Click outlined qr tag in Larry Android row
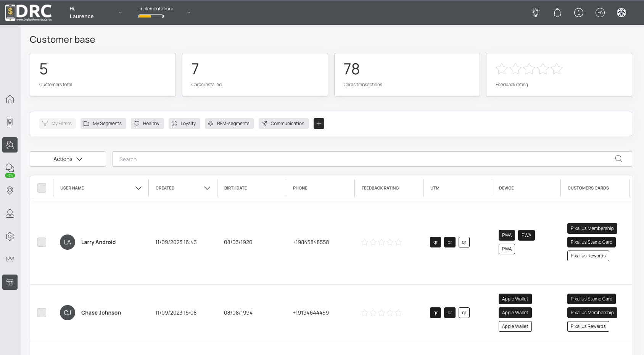644x355 pixels. click(464, 242)
